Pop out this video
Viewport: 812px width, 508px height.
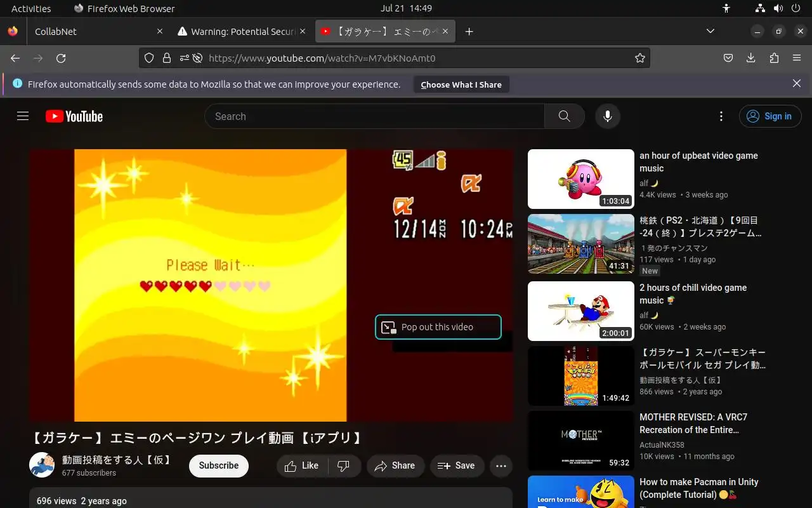pos(438,327)
